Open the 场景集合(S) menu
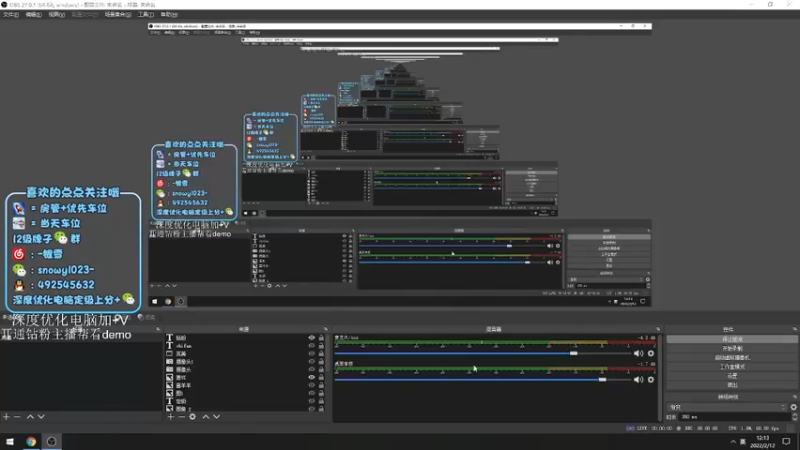The image size is (800, 450). (x=118, y=14)
